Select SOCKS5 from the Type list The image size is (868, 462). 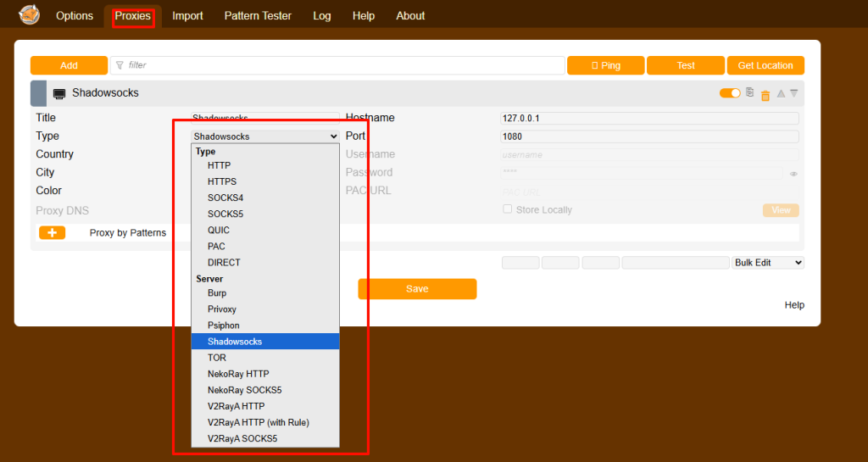(225, 214)
